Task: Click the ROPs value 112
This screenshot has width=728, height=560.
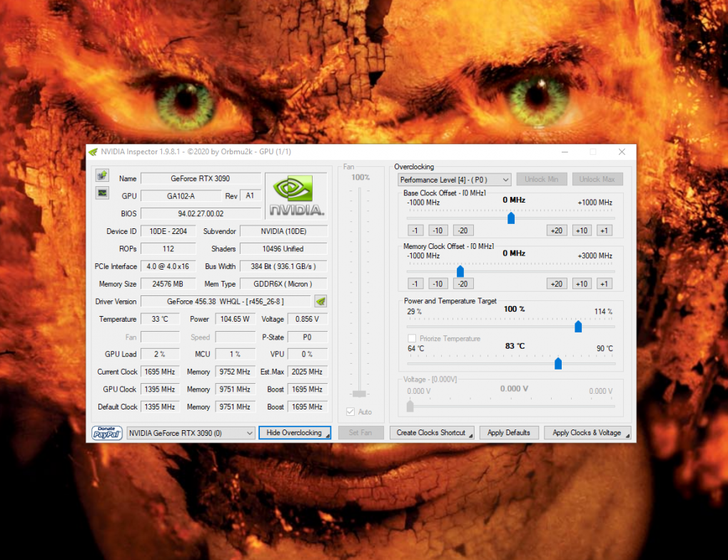Action: [168, 249]
